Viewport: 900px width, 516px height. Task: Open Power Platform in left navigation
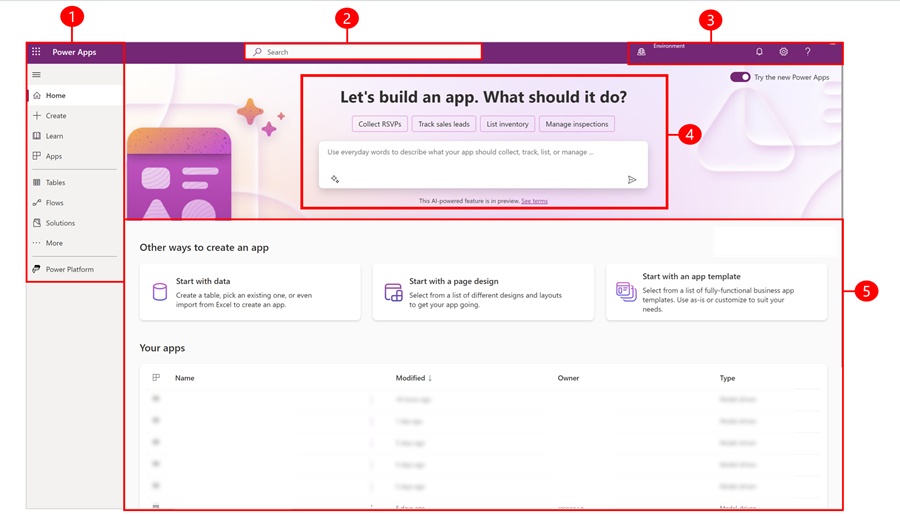click(75, 269)
